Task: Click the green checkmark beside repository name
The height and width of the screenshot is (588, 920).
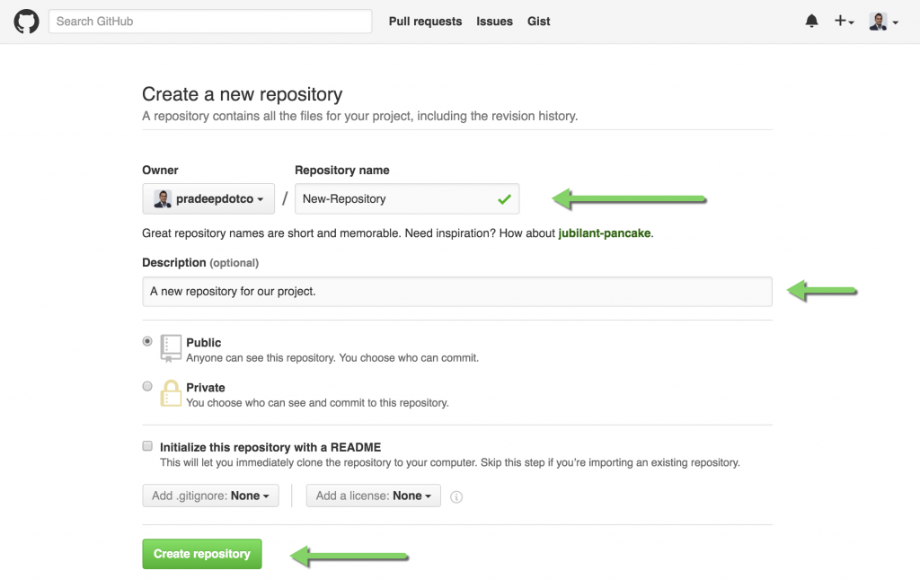Action: coord(506,198)
